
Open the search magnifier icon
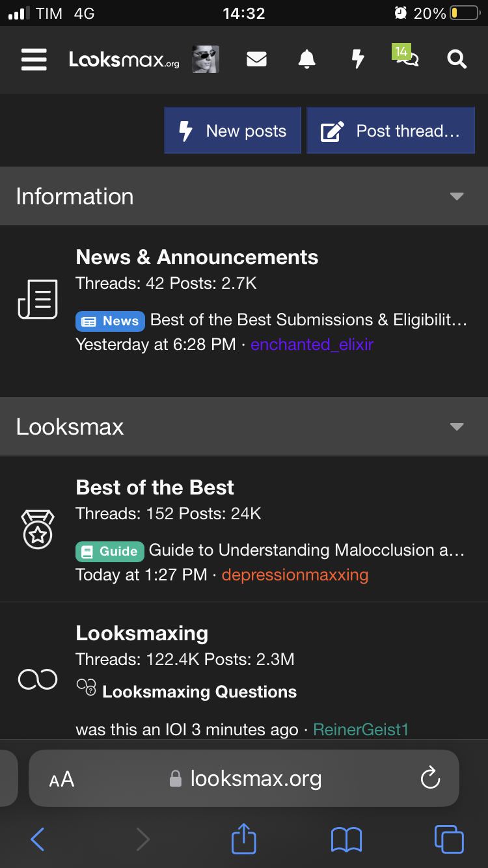(x=457, y=60)
